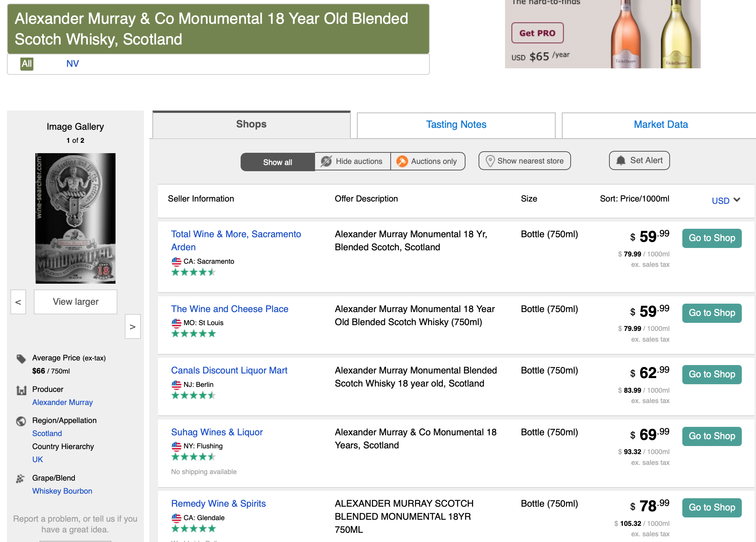Viewport: 756px width, 542px height.
Task: Click the grape cluster Grape/Blend icon
Action: (20, 479)
